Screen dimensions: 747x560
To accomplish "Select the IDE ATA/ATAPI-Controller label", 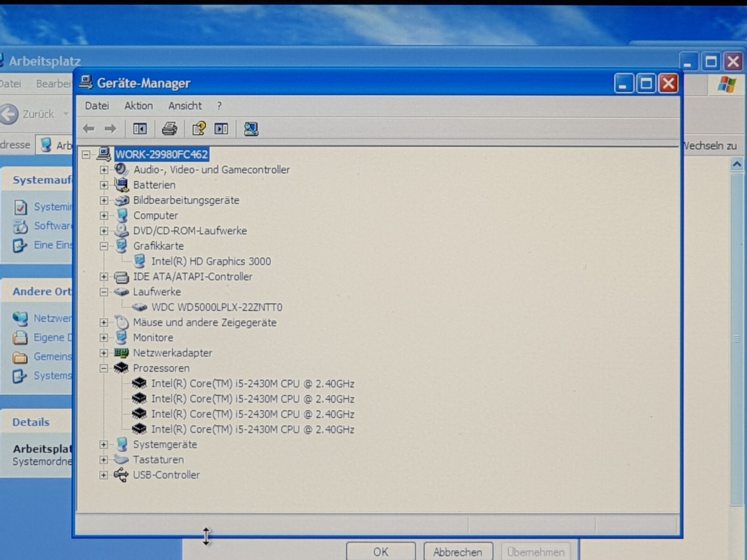I will 193,277.
